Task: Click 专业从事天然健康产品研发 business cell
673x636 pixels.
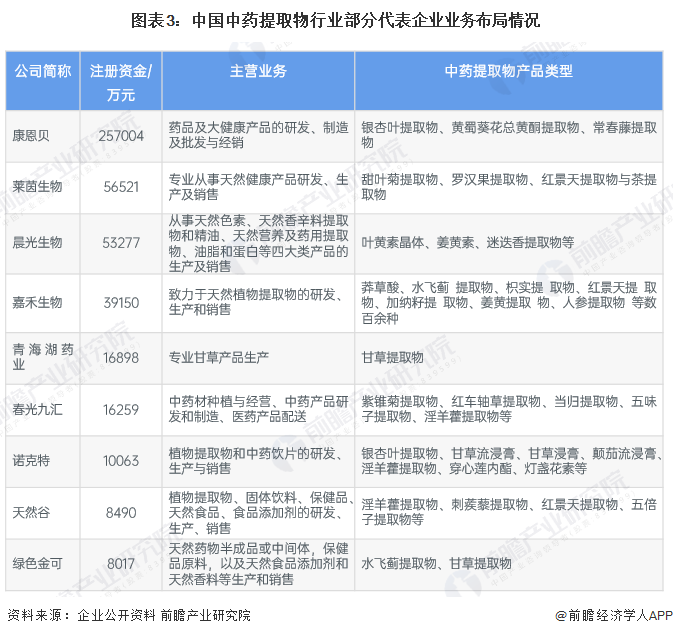Action: click(258, 187)
